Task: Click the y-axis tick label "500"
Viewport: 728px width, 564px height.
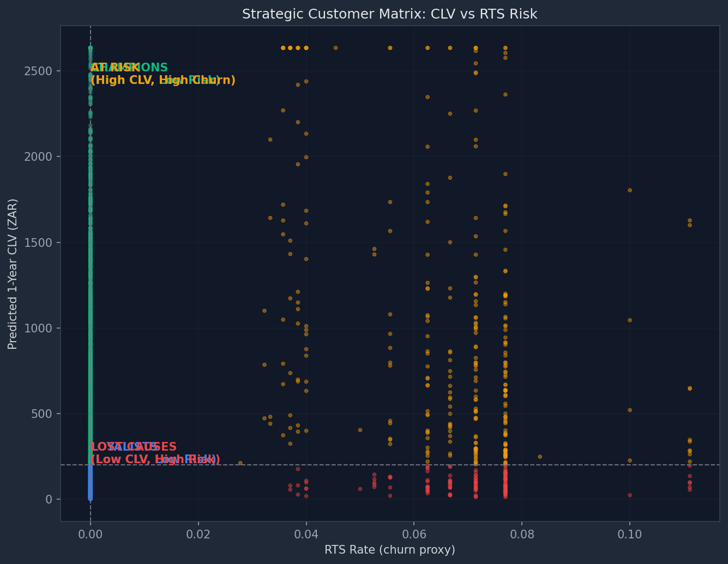Action: [x=42, y=414]
